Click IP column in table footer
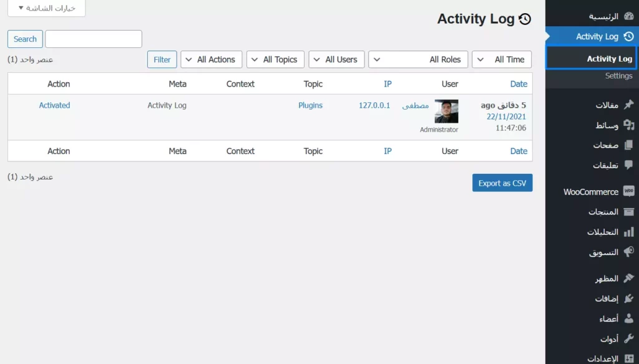Viewport: 639px width, 364px height. [x=388, y=151]
